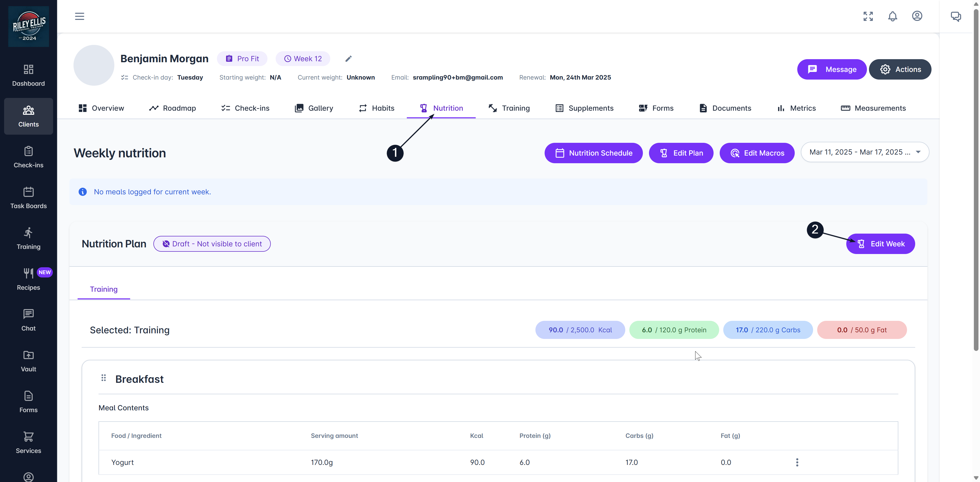Select the Nutrition tab
980x482 pixels.
pos(441,108)
